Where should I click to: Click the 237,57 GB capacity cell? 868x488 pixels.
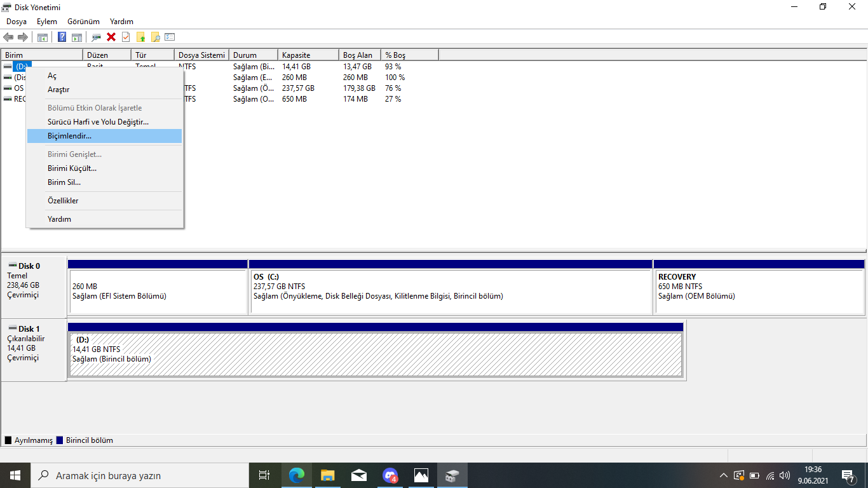pyautogui.click(x=298, y=88)
